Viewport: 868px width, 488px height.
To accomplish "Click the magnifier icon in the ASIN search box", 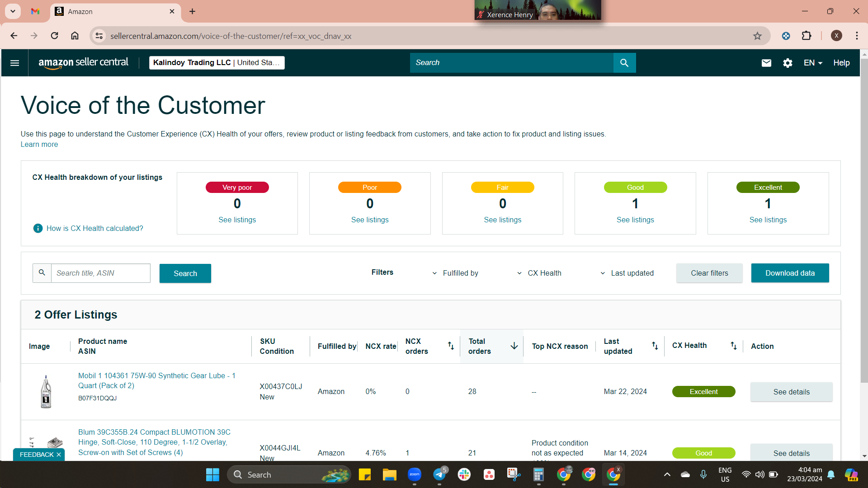I will (42, 273).
